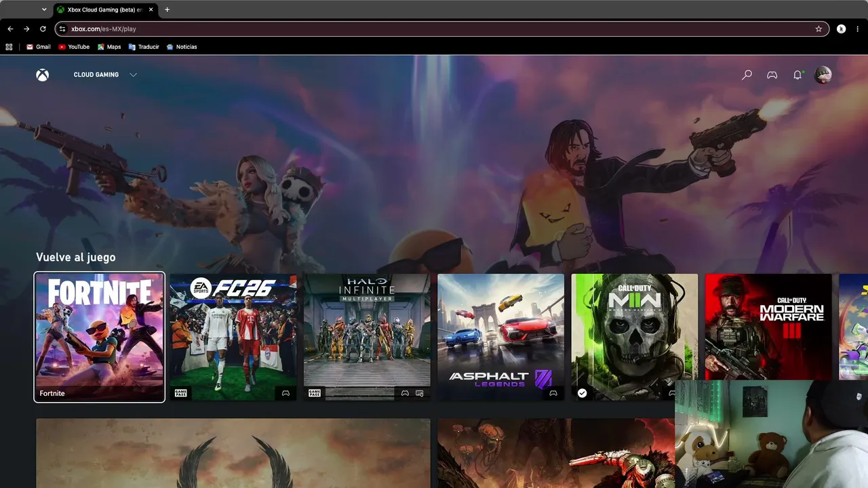The height and width of the screenshot is (488, 868).
Task: Close the Xbox Cloud Gaming tab
Action: pos(151,9)
